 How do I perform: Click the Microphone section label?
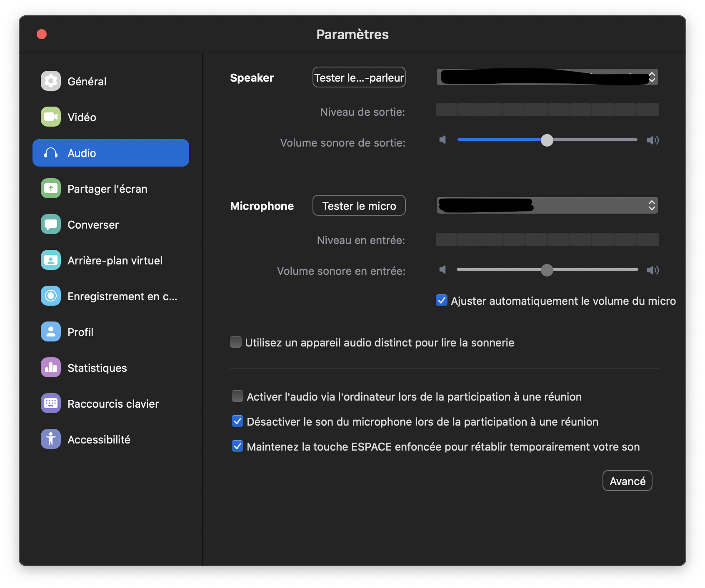(262, 206)
